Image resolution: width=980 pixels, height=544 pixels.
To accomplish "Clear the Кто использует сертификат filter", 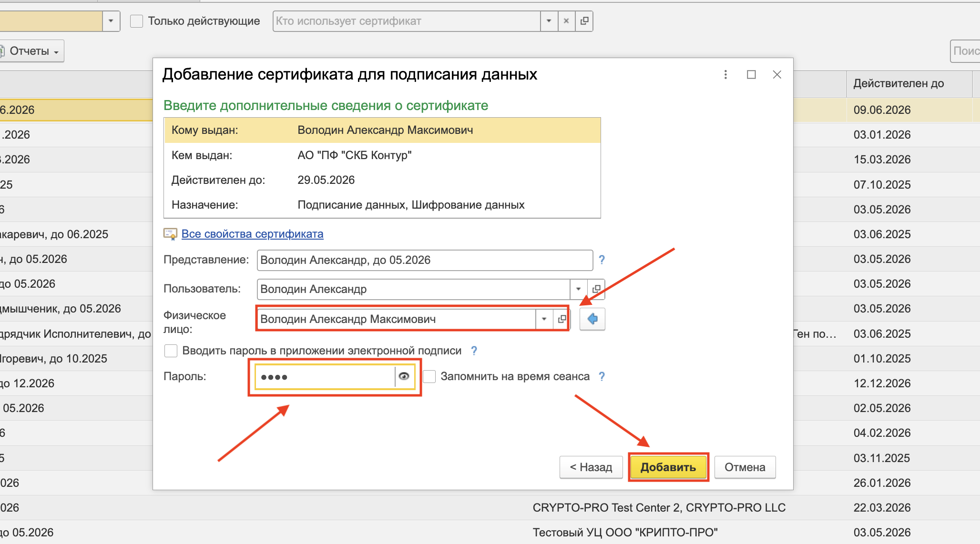I will point(566,21).
